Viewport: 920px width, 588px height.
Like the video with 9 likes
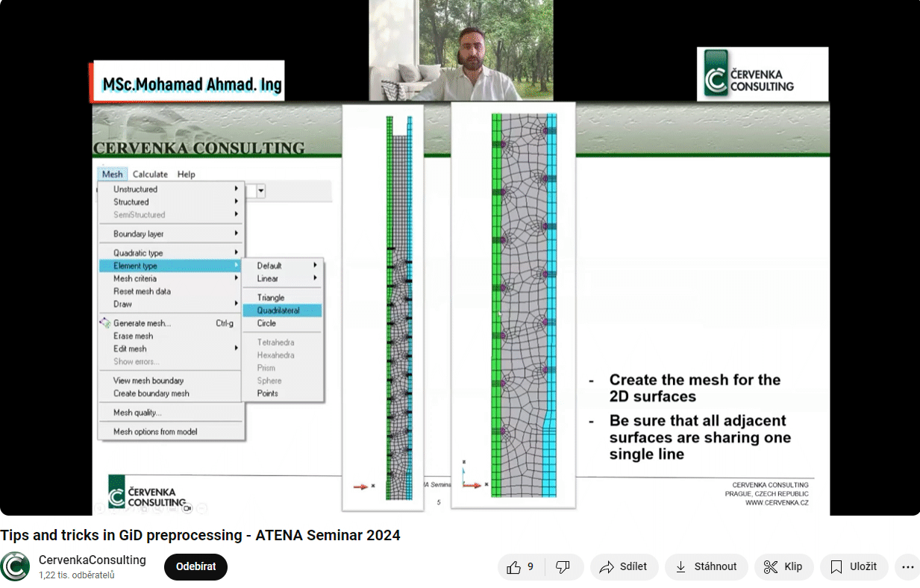pos(519,567)
